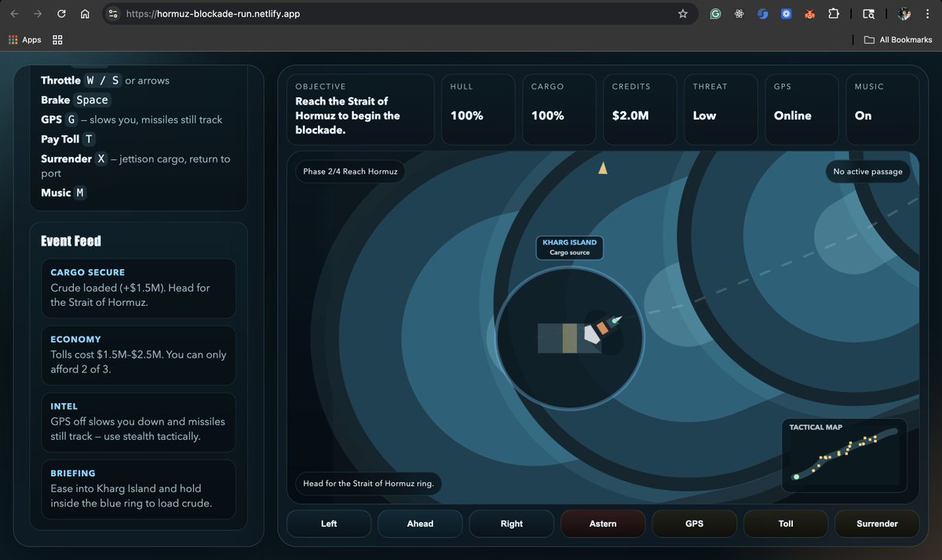Steer the ship with the Left button

(x=329, y=524)
